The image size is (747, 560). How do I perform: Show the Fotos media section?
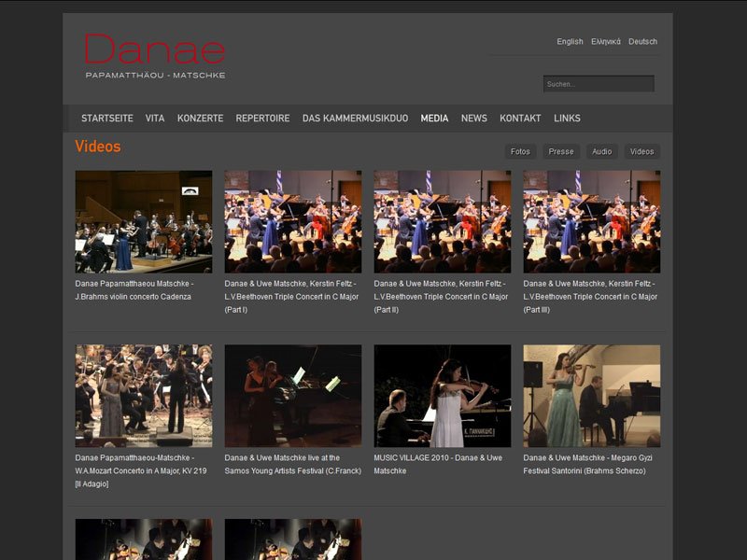click(520, 151)
